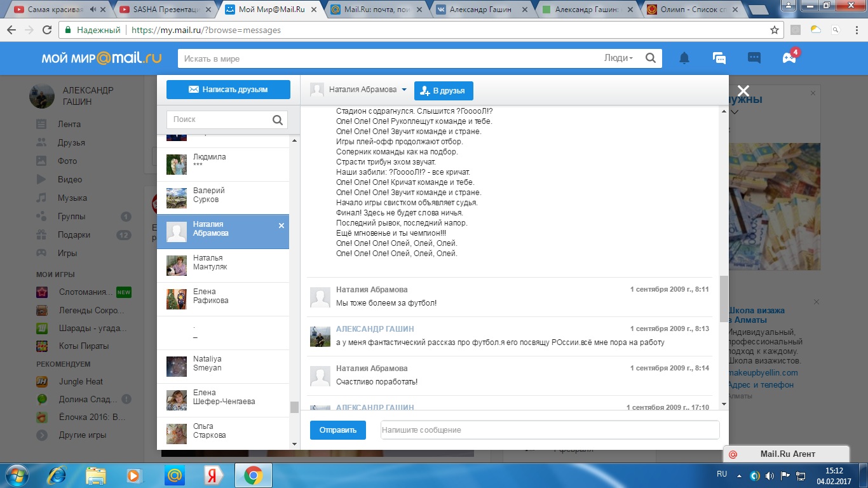Click the magnifier in the contacts search box

coord(278,119)
